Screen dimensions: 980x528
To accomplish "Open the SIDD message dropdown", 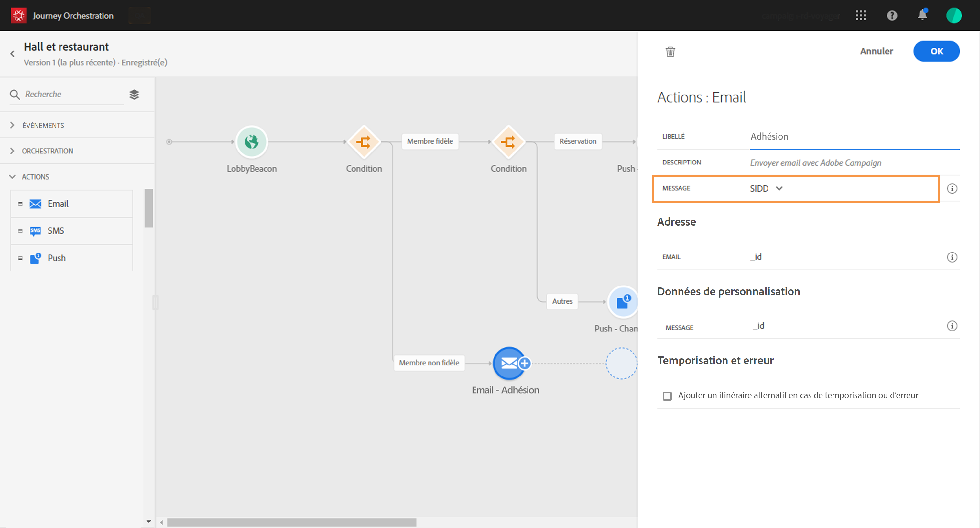I will pyautogui.click(x=766, y=188).
